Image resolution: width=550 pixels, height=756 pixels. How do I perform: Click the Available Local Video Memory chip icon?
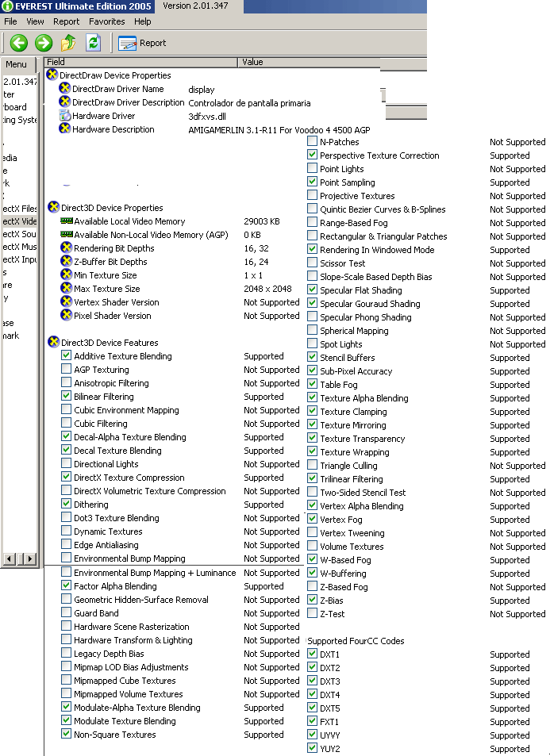point(66,221)
